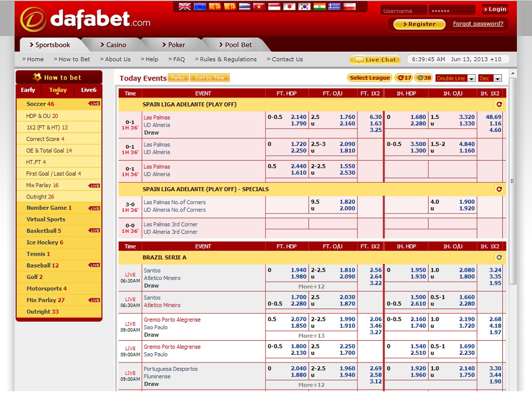
Task: Click the 38-second refresh counter button
Action: [x=424, y=78]
